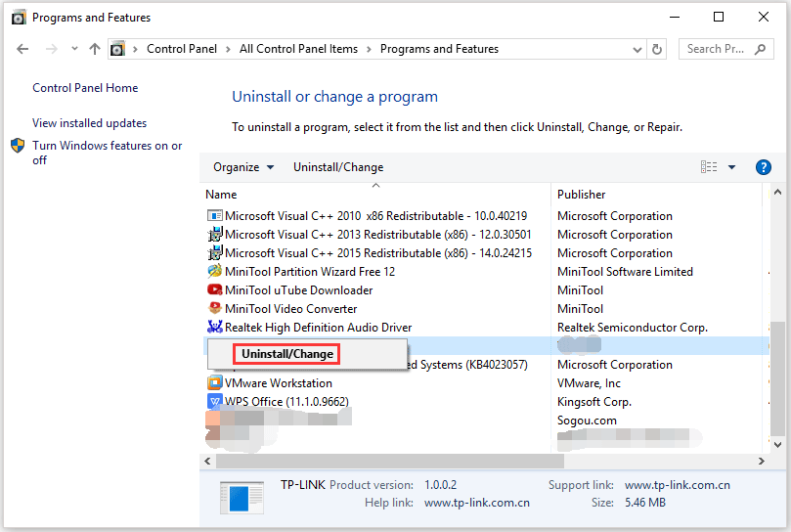Viewport: 791px width, 532px height.
Task: Click the Support link www.tp-link.com.cn
Action: point(677,485)
